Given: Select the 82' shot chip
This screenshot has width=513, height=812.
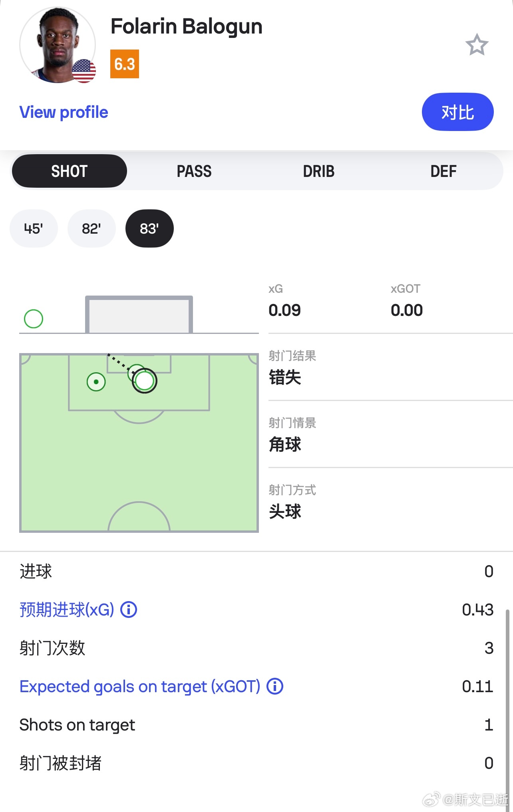Looking at the screenshot, I should [91, 228].
